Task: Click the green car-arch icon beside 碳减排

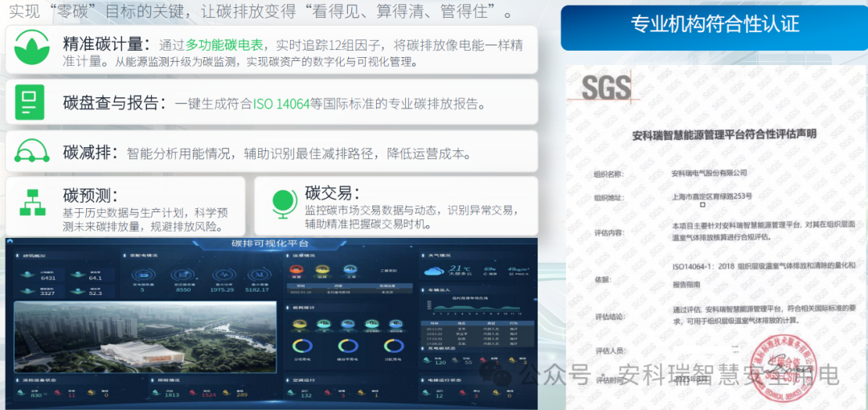Action: click(x=32, y=151)
